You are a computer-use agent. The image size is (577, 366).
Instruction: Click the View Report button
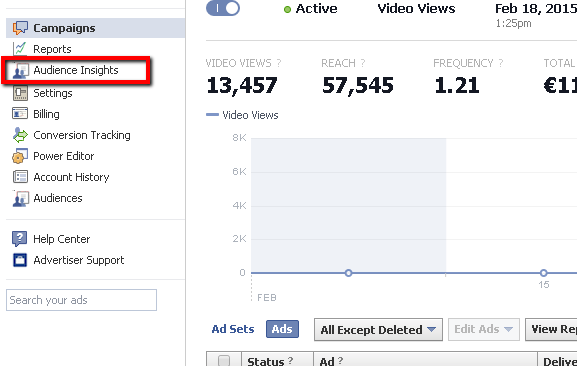[x=551, y=330]
